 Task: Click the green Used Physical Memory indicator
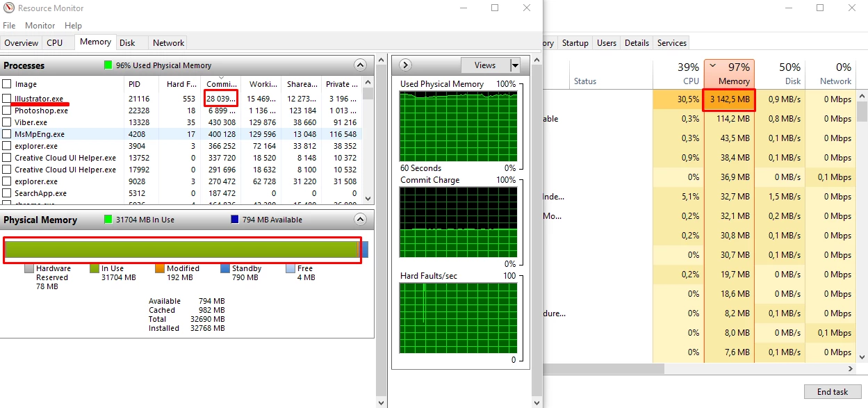coord(108,65)
